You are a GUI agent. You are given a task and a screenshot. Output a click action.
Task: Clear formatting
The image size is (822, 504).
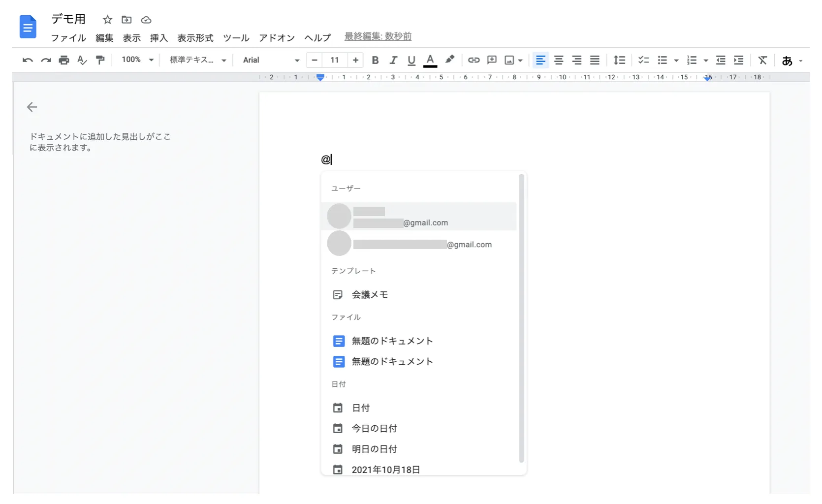(762, 60)
